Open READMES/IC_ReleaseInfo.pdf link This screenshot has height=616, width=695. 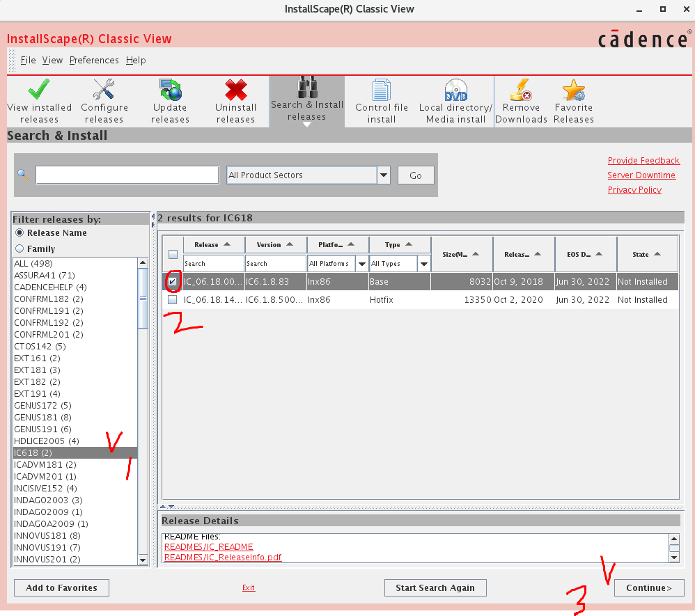(x=223, y=557)
